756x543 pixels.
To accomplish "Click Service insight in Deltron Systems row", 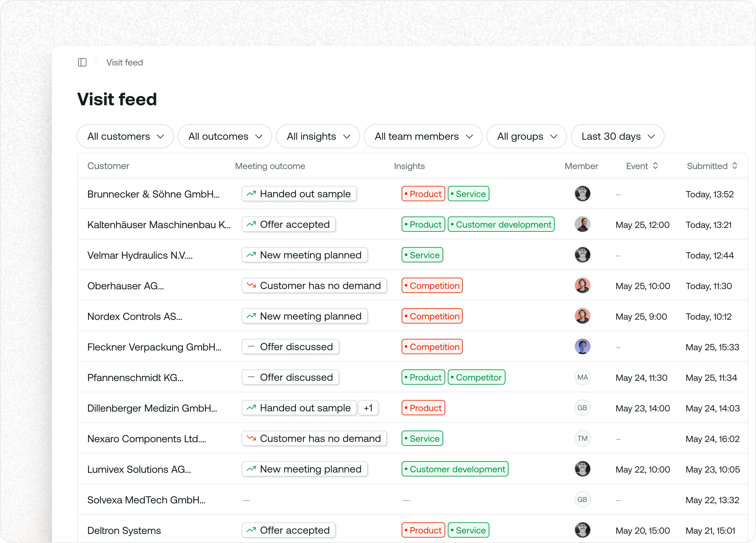I will pyautogui.click(x=468, y=530).
